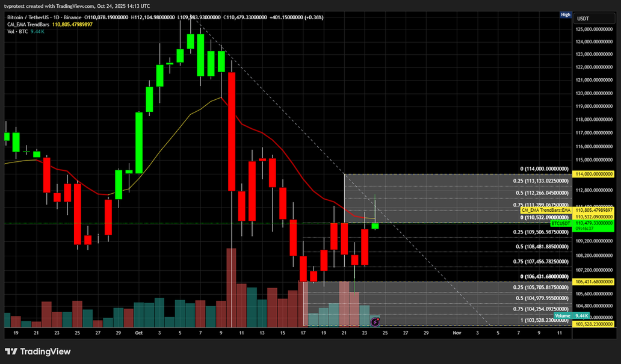Click the 103,528.23 yellow price label

coord(595,324)
